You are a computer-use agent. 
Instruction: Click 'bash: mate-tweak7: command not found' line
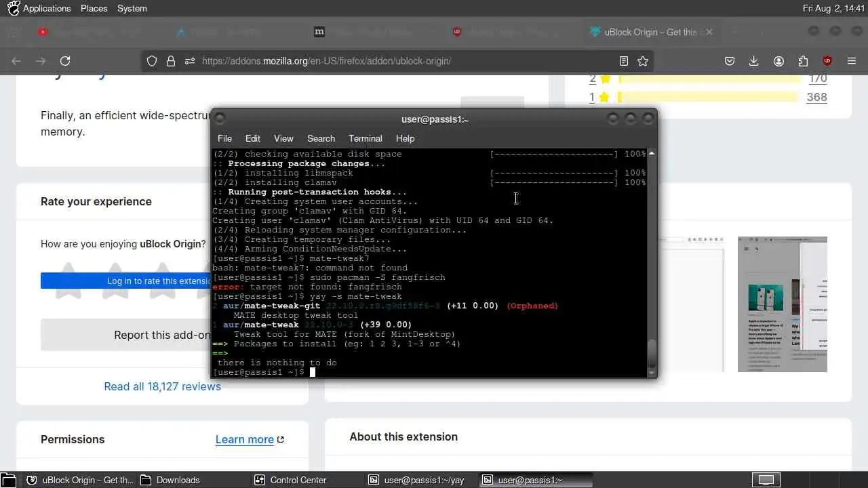click(310, 268)
